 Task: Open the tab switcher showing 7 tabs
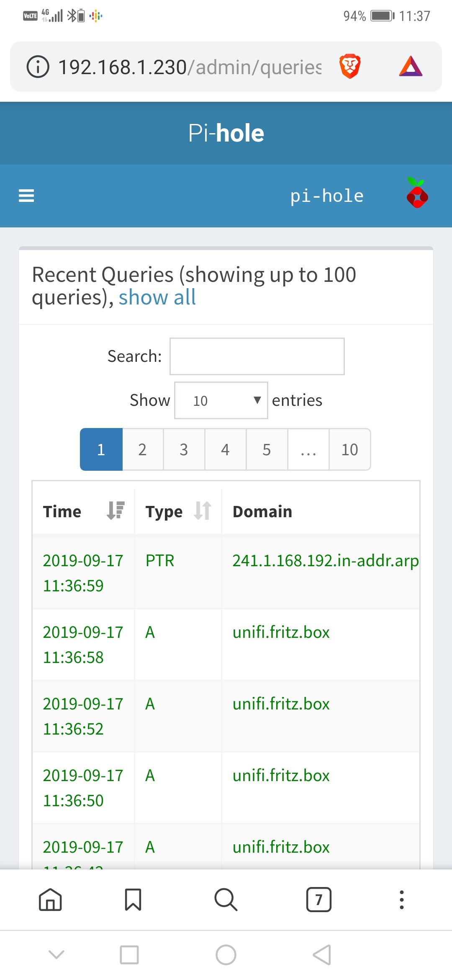tap(318, 900)
